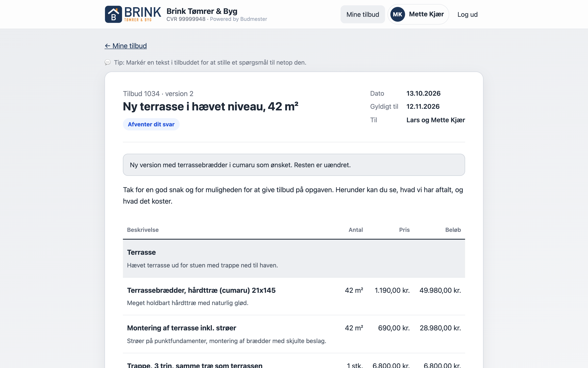Click the price 1.190,00 kr.

point(392,290)
